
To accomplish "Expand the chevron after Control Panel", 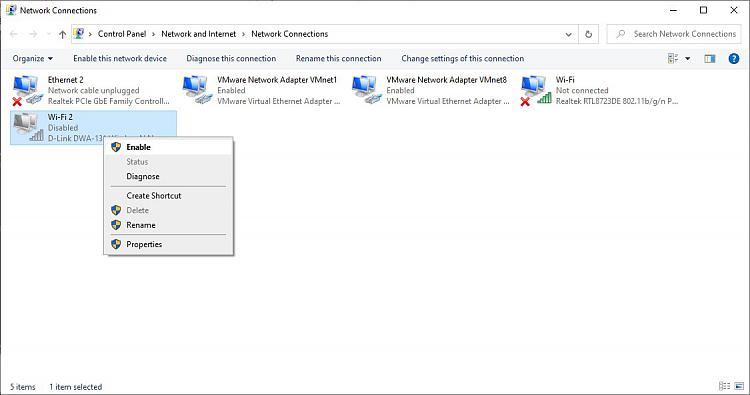I will [154, 34].
